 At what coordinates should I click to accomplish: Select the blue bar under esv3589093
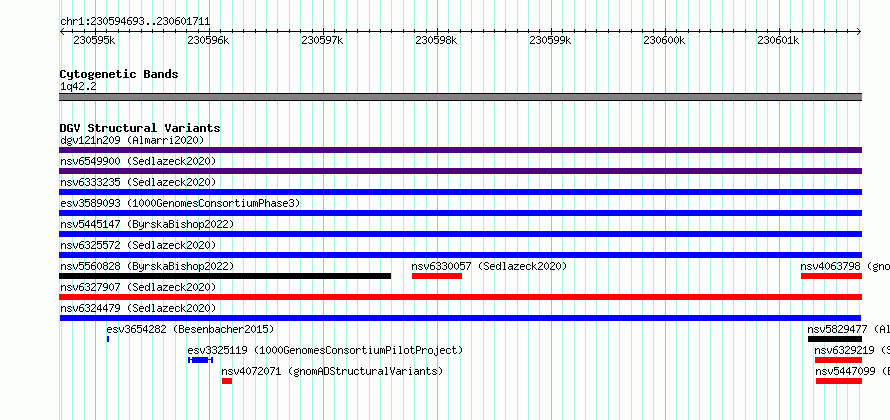tap(461, 213)
